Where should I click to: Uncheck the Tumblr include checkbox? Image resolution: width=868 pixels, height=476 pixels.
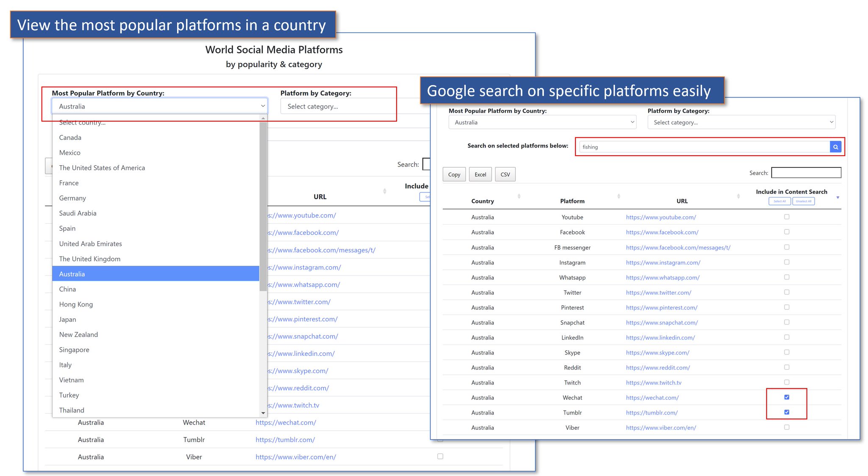tap(787, 412)
